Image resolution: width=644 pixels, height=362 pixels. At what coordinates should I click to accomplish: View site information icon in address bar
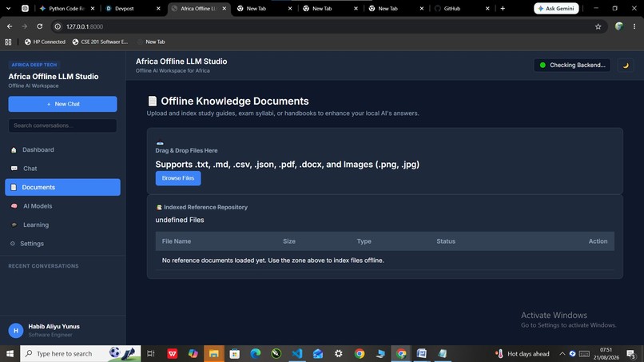[x=58, y=26]
